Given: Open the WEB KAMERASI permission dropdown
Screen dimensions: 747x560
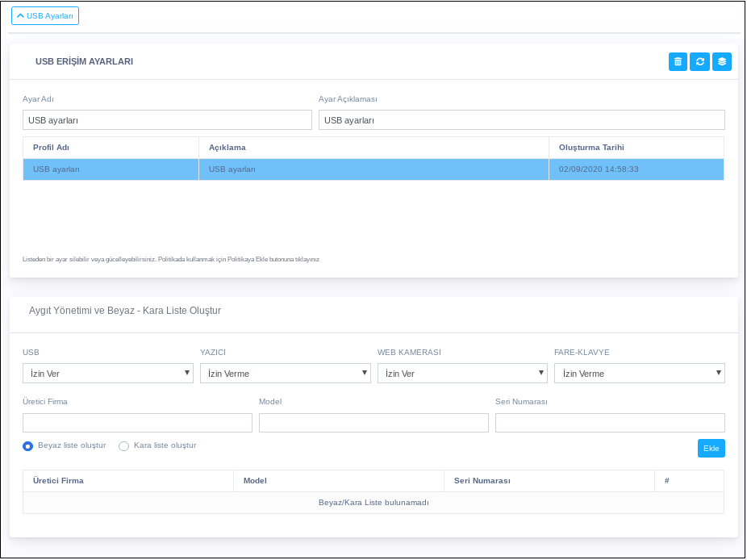Looking at the screenshot, I should click(462, 373).
